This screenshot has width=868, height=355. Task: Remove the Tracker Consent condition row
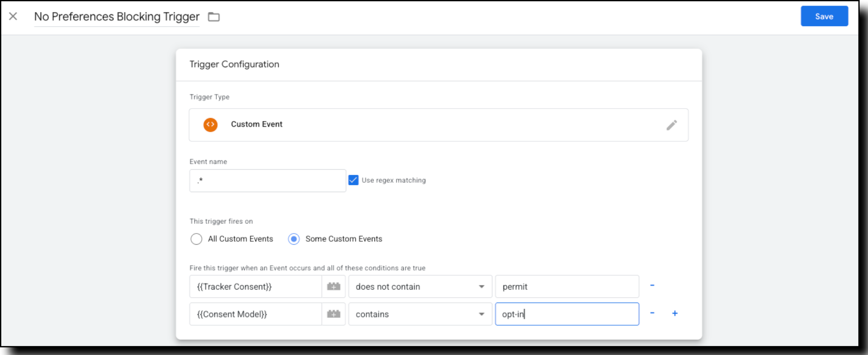click(652, 286)
